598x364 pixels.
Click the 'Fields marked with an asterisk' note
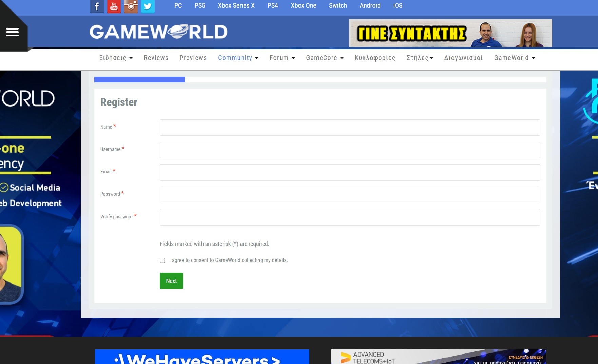tap(214, 244)
